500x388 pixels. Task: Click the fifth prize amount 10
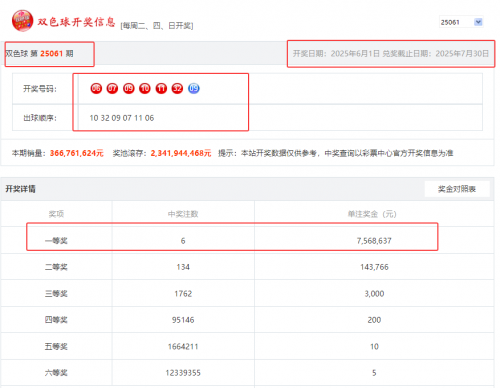pyautogui.click(x=374, y=347)
